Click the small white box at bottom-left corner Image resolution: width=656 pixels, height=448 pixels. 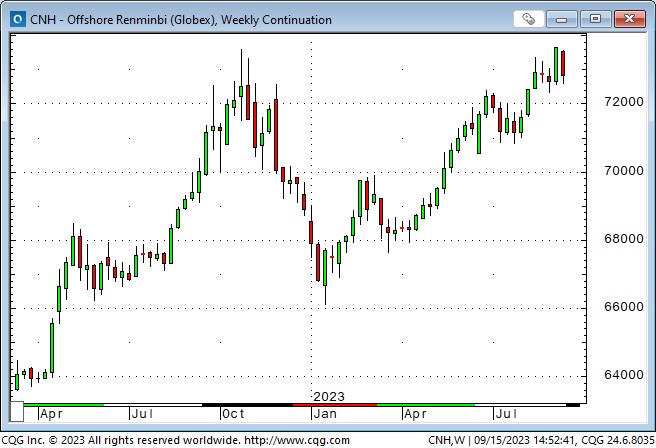[x=17, y=412]
